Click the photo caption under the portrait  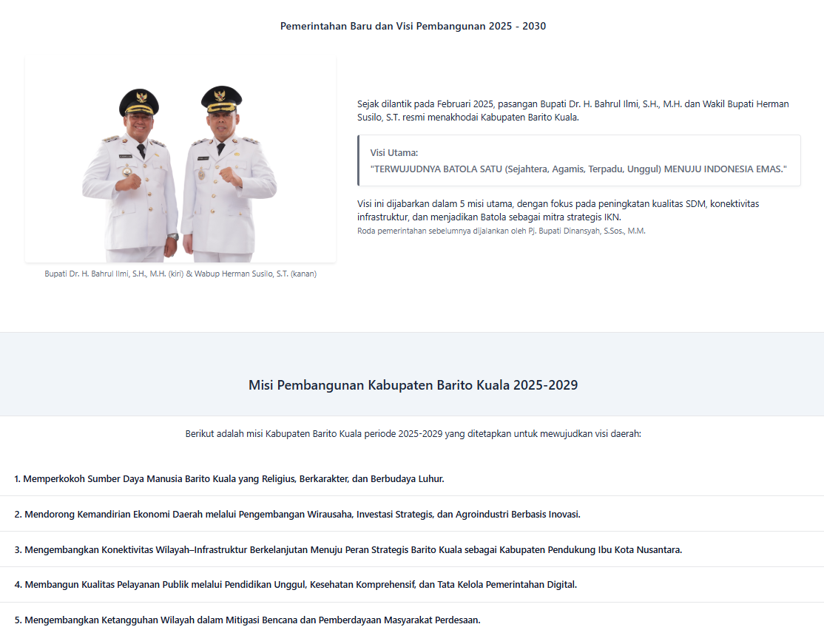pyautogui.click(x=180, y=274)
